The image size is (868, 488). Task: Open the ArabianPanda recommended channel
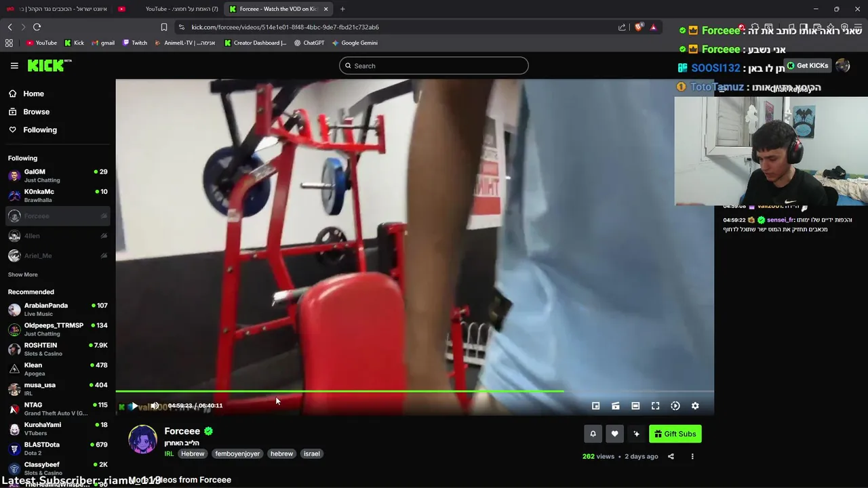58,309
